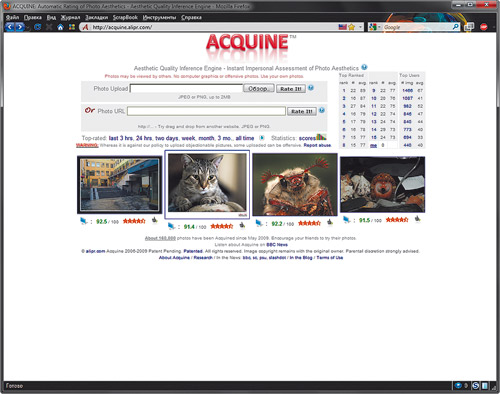Click thumb icon after 92.2 star rating
The width and height of the screenshot is (500, 394).
(x=330, y=222)
